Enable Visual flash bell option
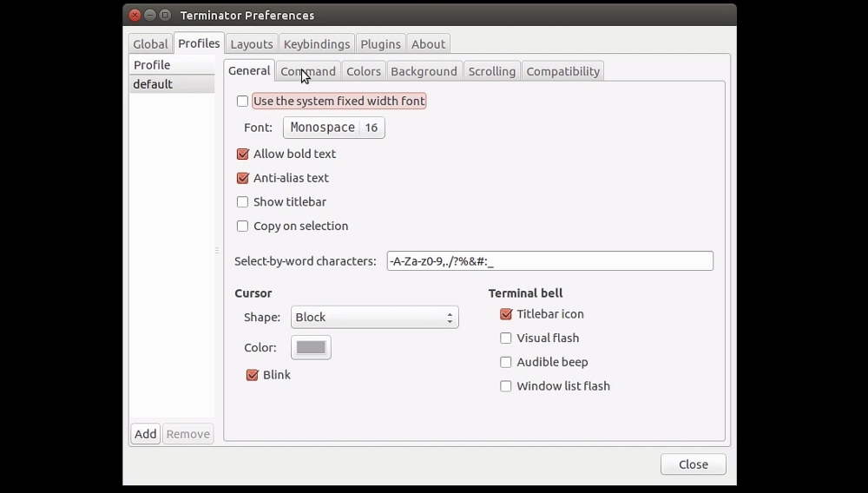Viewport: 868px width, 493px height. tap(506, 339)
